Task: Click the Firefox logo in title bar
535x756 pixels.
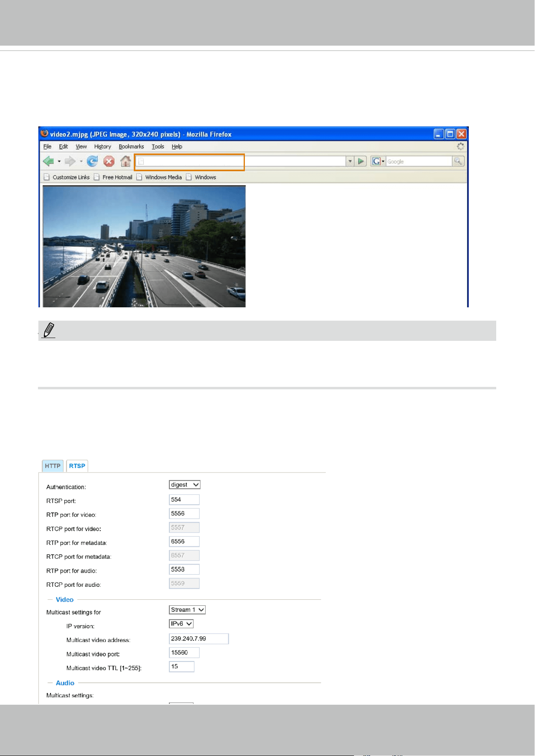Action: click(44, 134)
